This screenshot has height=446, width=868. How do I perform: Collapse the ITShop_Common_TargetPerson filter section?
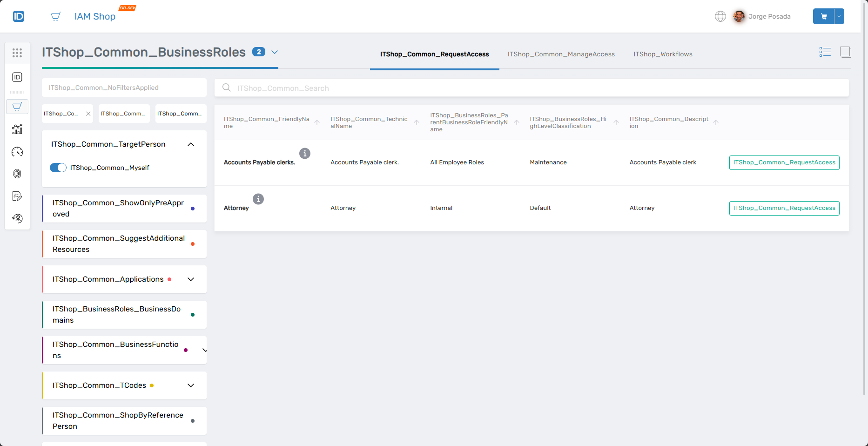pos(190,144)
